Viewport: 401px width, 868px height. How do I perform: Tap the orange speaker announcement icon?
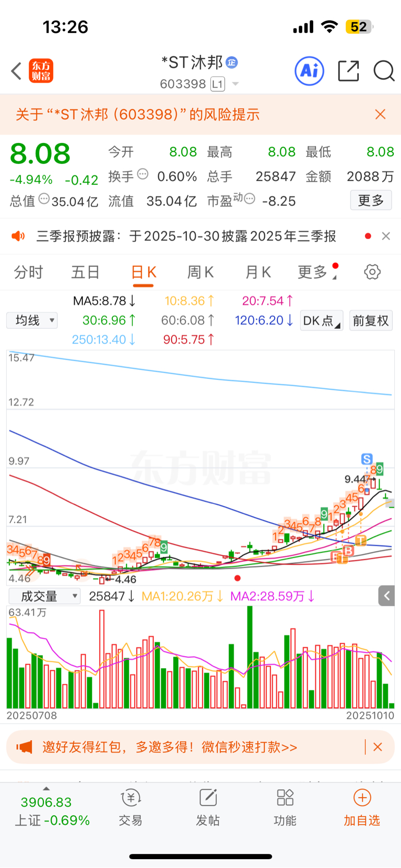[x=18, y=236]
